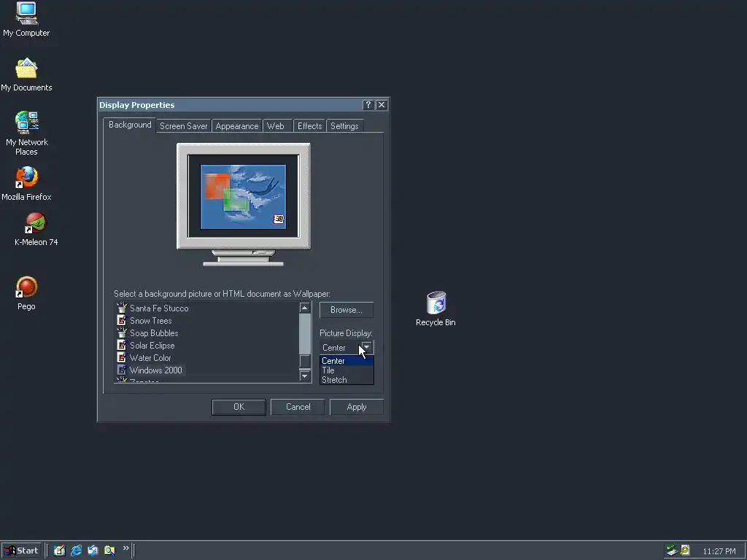Choose the Windows 2000 wallpaper name

pyautogui.click(x=156, y=370)
